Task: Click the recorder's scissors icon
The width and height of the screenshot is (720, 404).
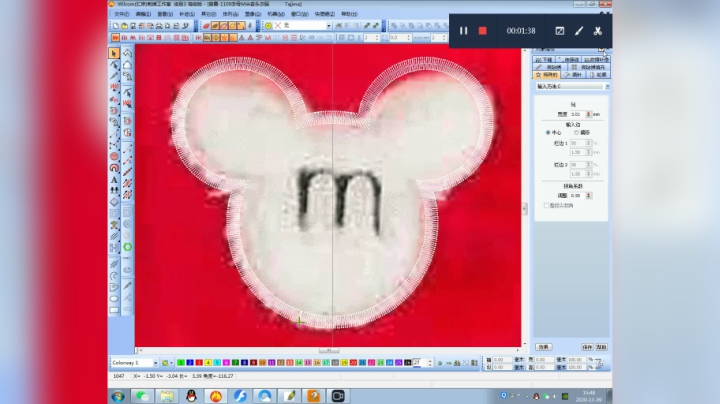Action: pyautogui.click(x=597, y=31)
